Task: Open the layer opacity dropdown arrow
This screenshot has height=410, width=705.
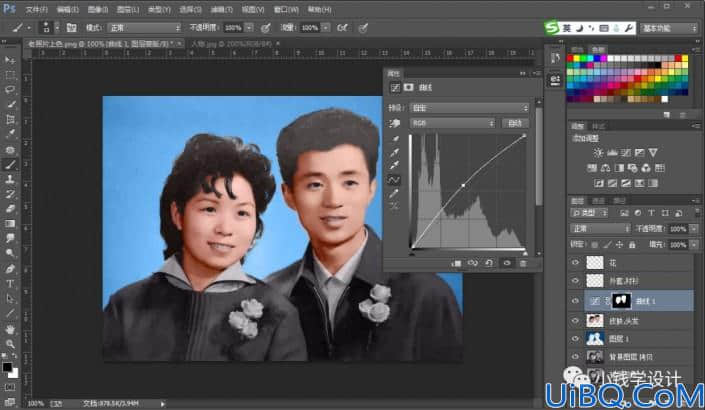Action: (x=694, y=229)
